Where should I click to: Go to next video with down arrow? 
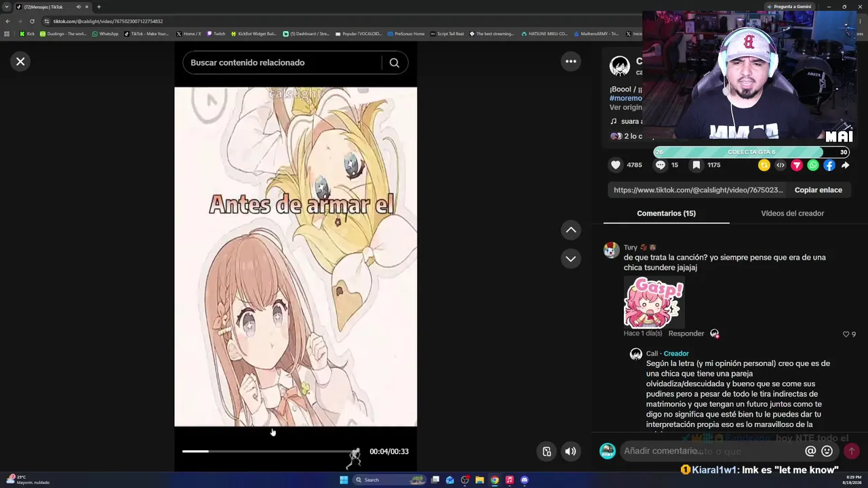(x=571, y=258)
